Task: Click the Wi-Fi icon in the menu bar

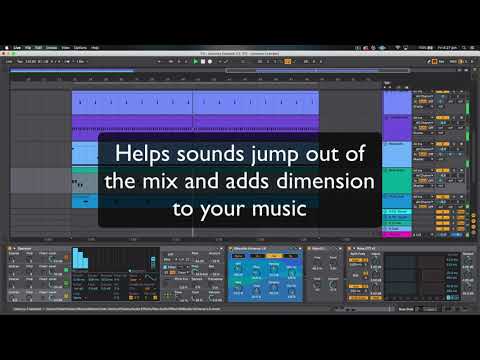Action: pos(398,48)
